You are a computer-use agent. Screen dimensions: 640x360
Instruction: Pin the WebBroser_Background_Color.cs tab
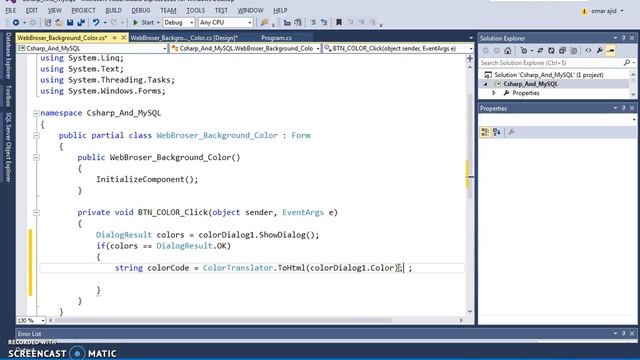point(115,38)
